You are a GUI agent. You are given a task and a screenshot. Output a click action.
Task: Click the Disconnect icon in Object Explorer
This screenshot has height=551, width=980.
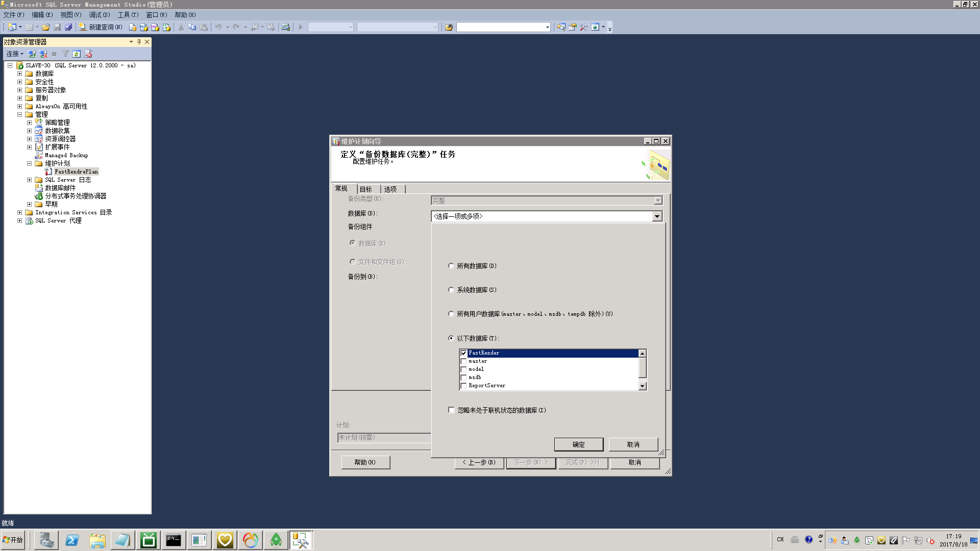click(43, 54)
